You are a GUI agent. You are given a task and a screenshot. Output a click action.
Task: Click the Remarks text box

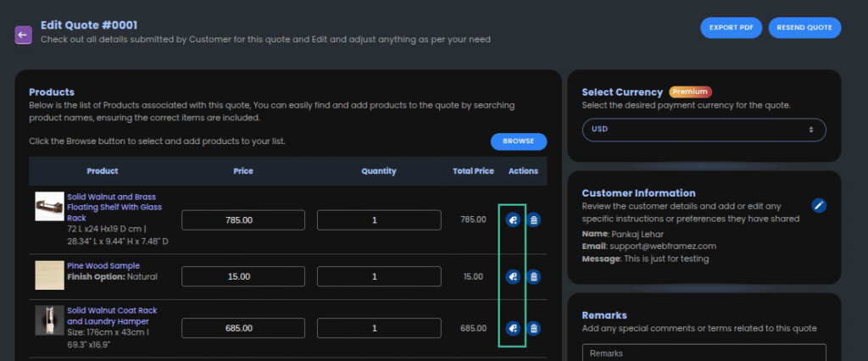coord(704,353)
